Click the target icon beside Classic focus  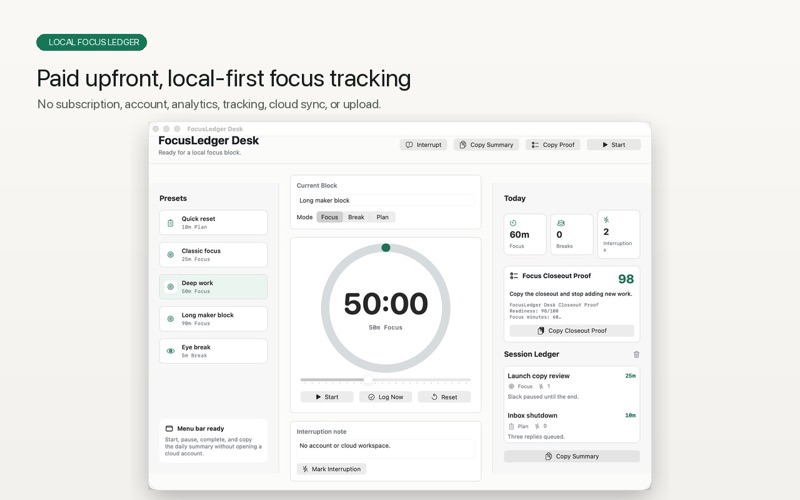click(x=170, y=255)
